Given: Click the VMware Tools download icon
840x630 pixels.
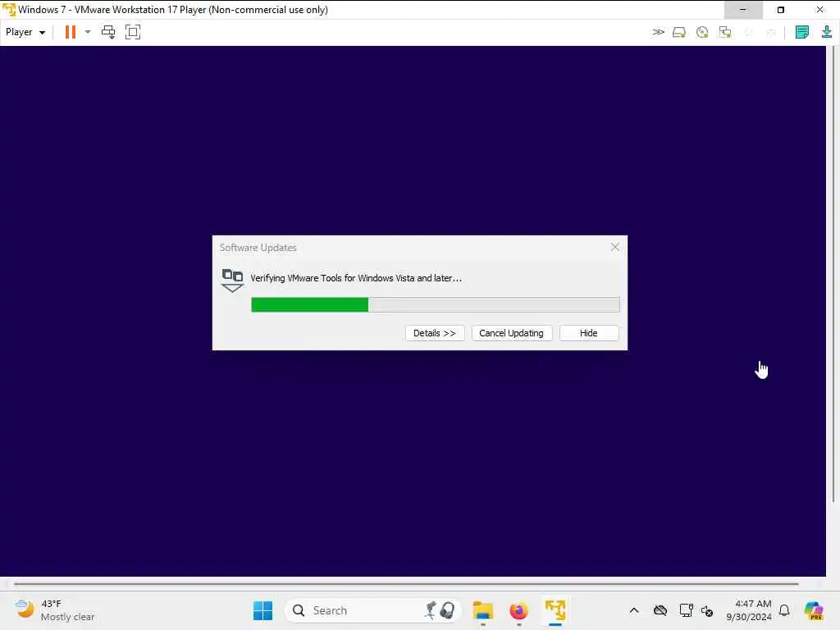Looking at the screenshot, I should click(827, 32).
